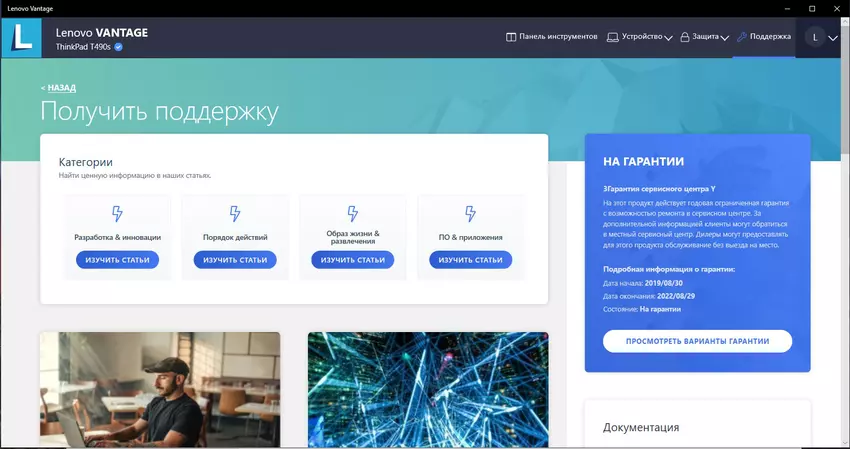
Task: Expand the Защита dropdown menu
Action: point(704,37)
